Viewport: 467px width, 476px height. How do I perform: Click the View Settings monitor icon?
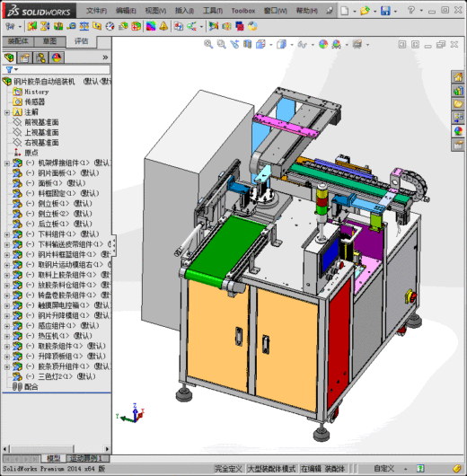[x=357, y=44]
